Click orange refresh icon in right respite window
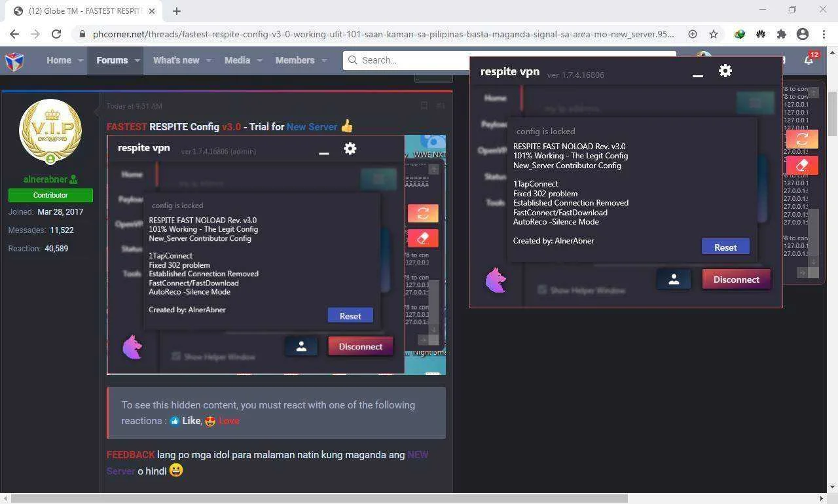 (802, 139)
